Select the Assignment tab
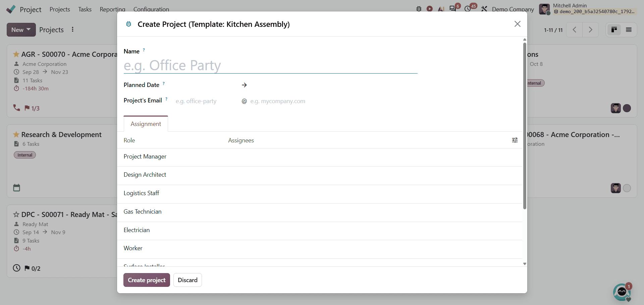 point(146,124)
